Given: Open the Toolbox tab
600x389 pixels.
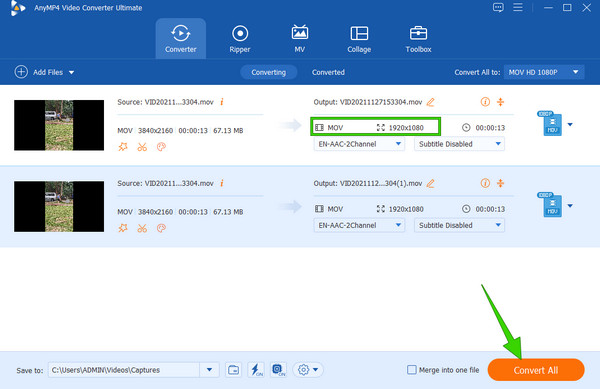Looking at the screenshot, I should (418, 39).
